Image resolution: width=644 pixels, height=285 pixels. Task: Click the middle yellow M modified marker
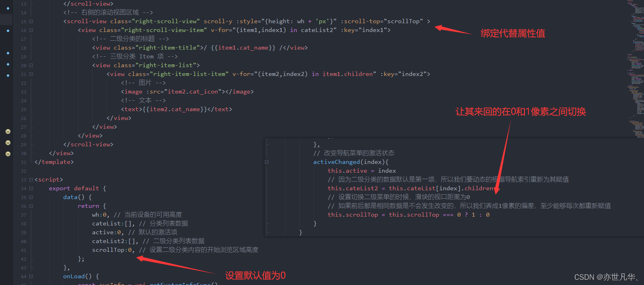tap(8, 143)
